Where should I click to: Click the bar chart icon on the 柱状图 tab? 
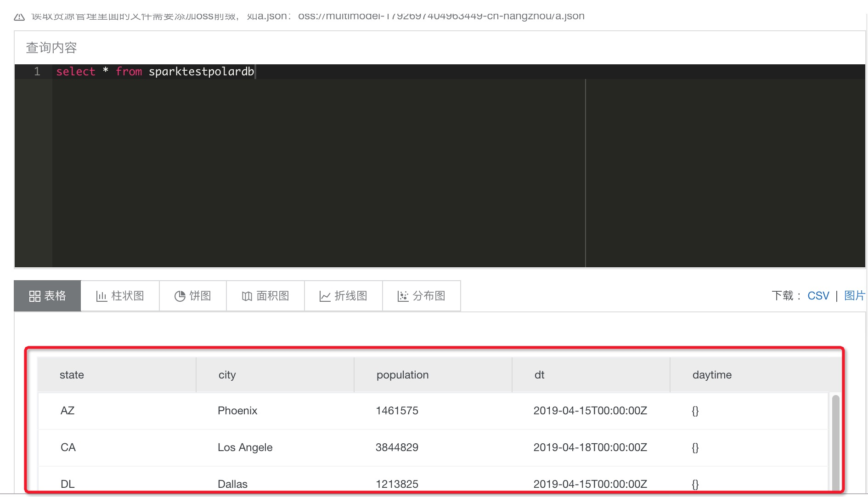point(101,296)
